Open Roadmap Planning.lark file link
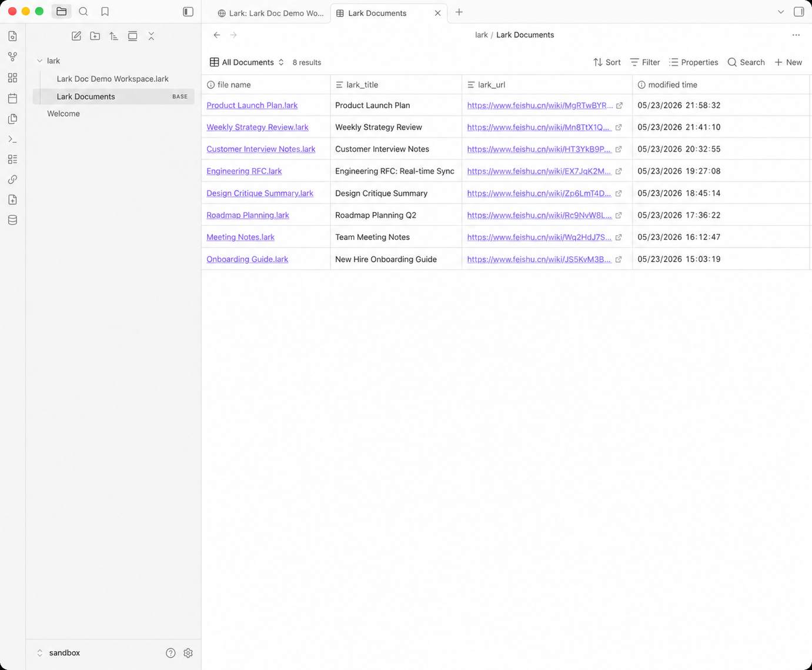The image size is (812, 670). click(248, 215)
